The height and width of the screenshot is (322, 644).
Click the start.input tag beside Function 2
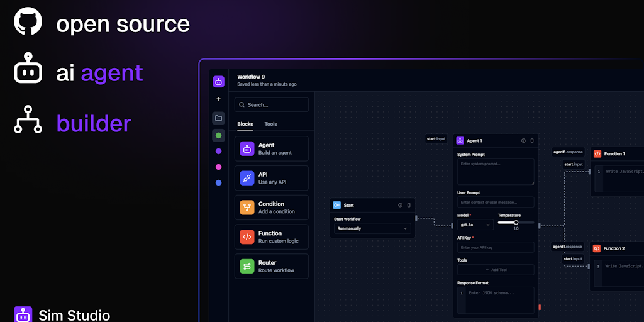pos(573,258)
